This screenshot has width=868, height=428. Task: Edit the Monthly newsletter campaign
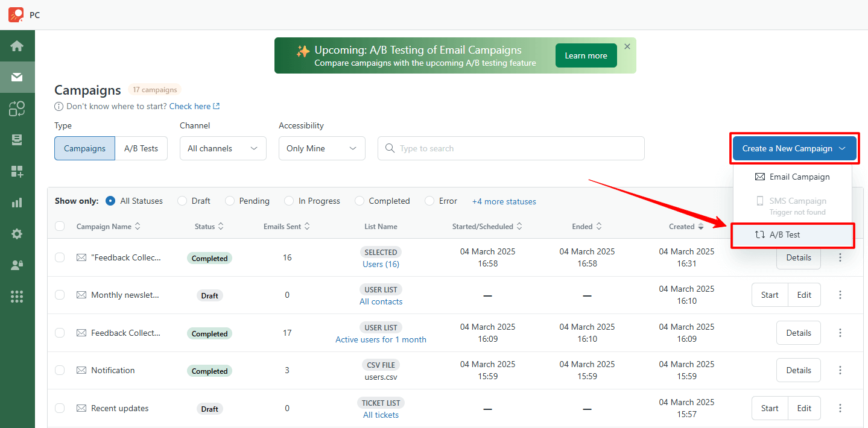click(804, 295)
